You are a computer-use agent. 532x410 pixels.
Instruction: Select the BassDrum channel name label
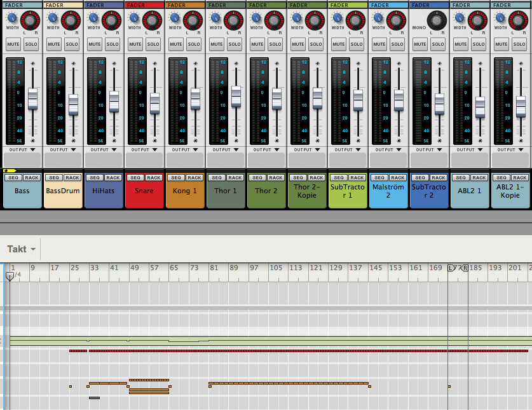64,191
